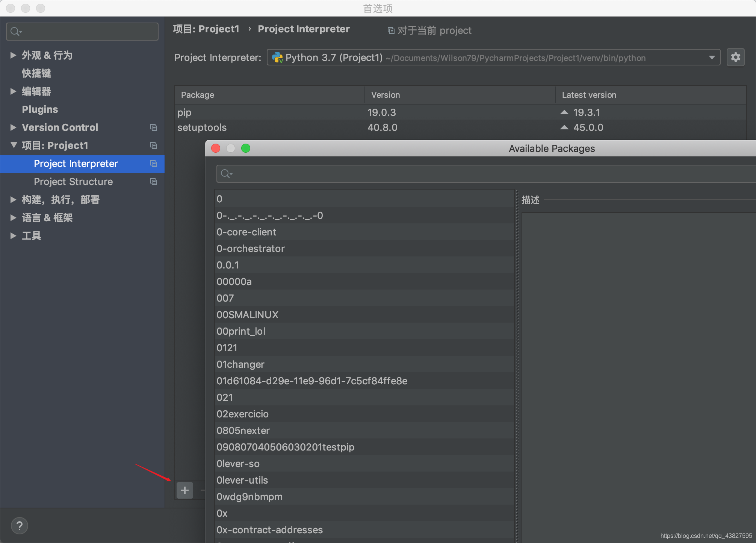
Task: Select package 007
Action: coord(364,298)
